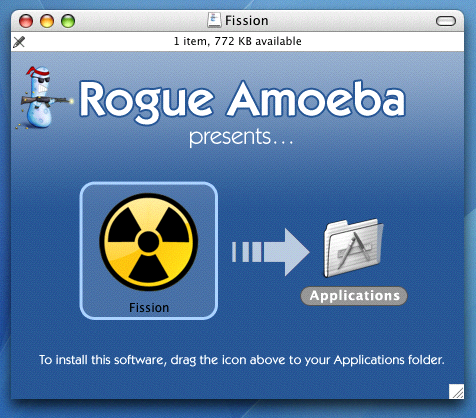
Task: Click the install instructions text at bottom
Action: point(242,360)
